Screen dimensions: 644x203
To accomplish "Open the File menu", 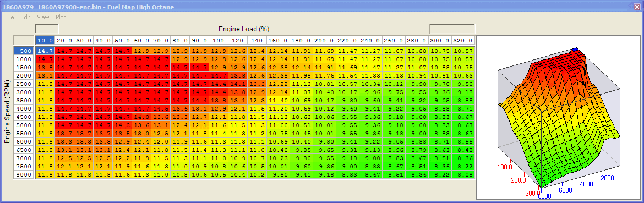I will (x=9, y=17).
